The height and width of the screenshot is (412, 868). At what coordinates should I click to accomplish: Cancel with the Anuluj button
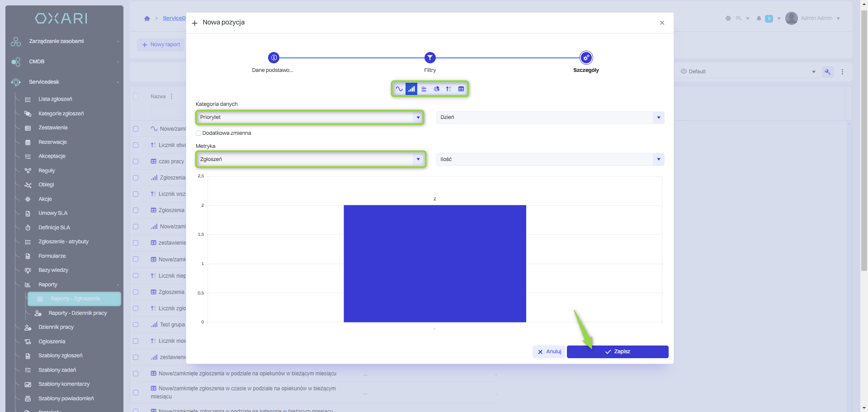[549, 352]
